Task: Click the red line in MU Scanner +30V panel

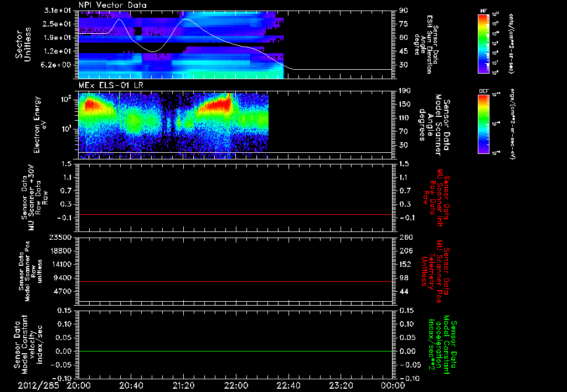Action: [235, 215]
